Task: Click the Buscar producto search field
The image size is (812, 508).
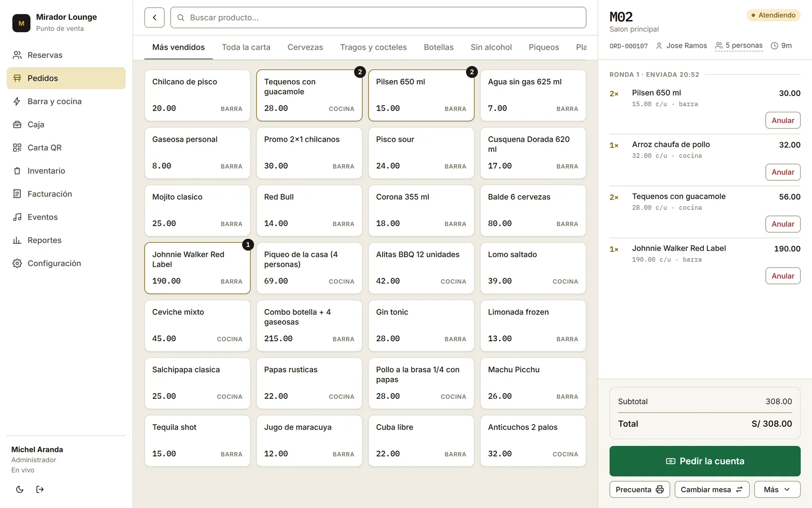Action: [x=378, y=17]
